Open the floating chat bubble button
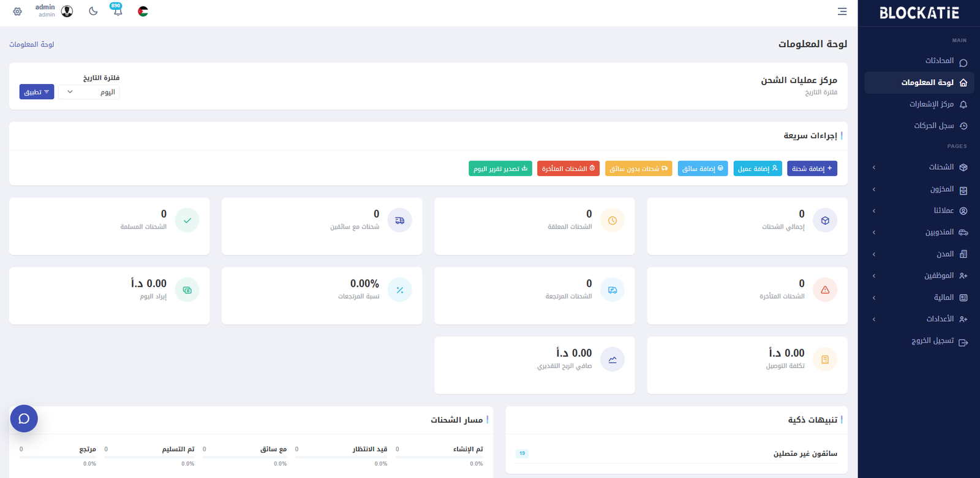Screen dimensions: 980x478 (24, 419)
